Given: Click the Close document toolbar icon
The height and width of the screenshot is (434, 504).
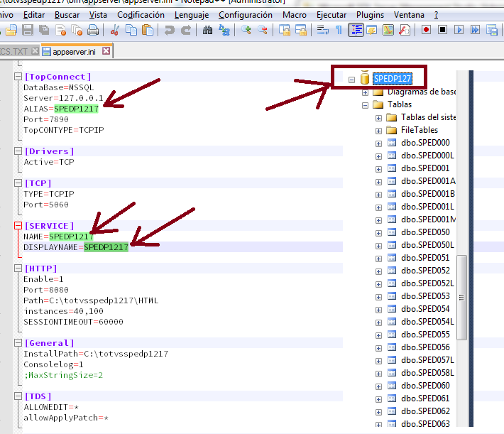Looking at the screenshot, I should (61, 31).
